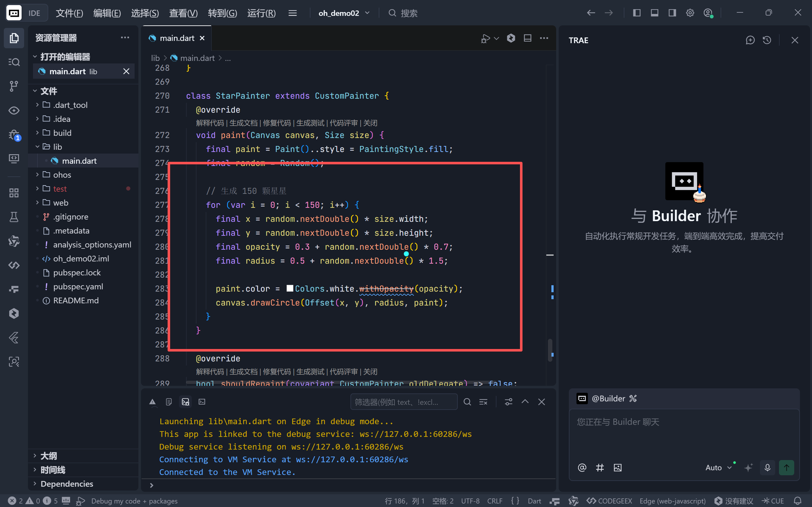
Task: Toggle the primary left sidebar layout
Action: (636, 13)
